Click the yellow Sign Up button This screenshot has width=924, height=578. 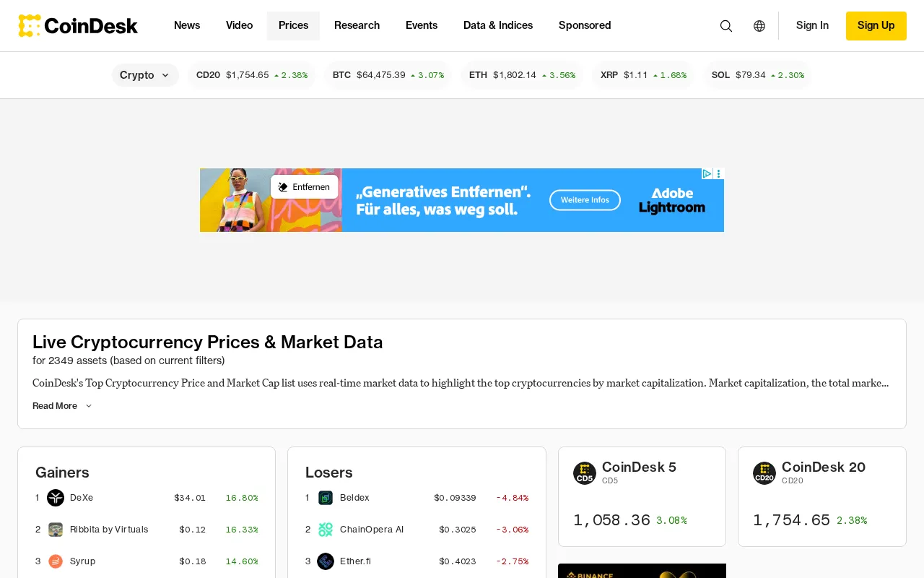point(876,26)
